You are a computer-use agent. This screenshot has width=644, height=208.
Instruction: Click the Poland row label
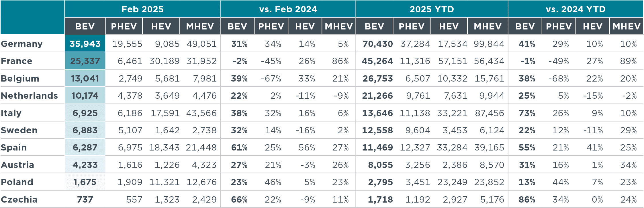tap(17, 182)
